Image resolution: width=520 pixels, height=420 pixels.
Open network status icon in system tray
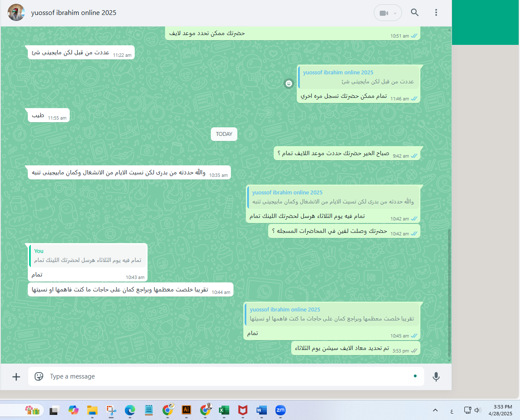point(467,410)
